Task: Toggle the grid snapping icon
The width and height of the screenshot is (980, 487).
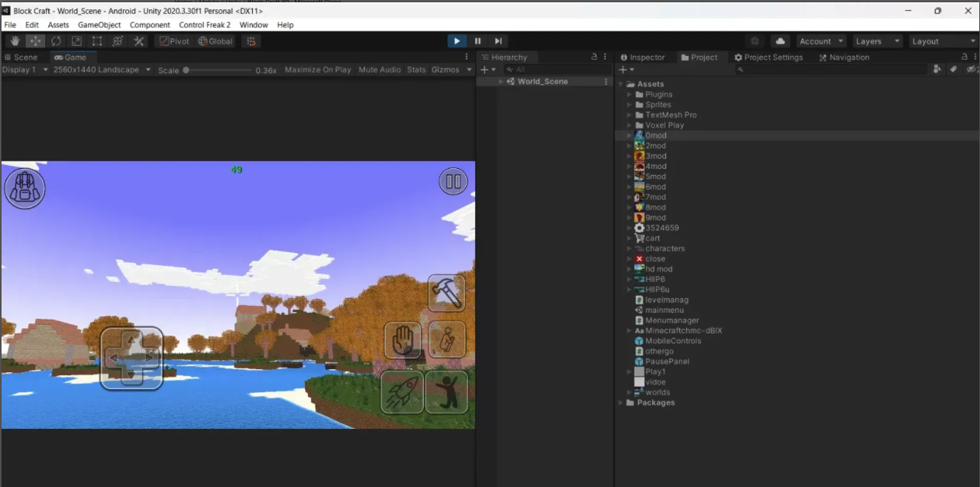Action: click(x=252, y=41)
